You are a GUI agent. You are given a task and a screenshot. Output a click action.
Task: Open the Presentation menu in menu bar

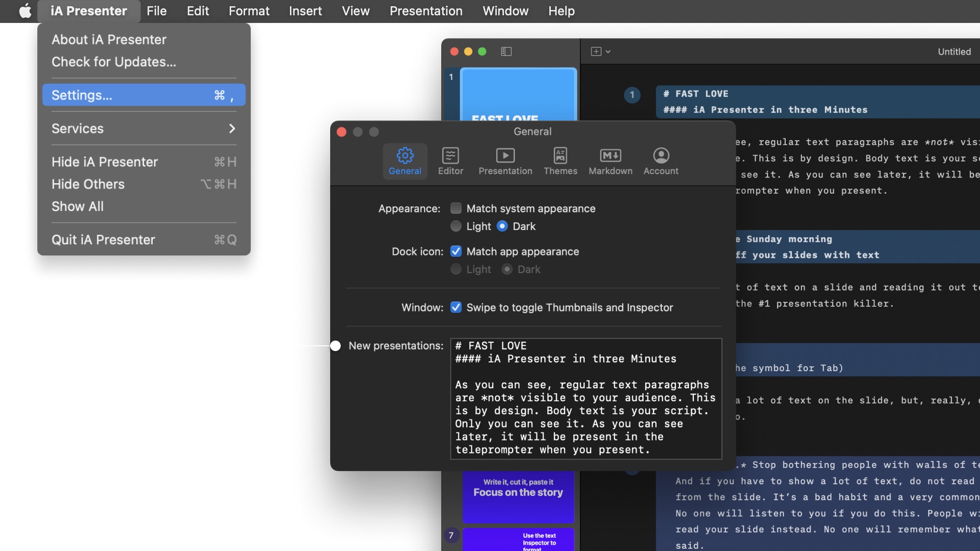426,11
